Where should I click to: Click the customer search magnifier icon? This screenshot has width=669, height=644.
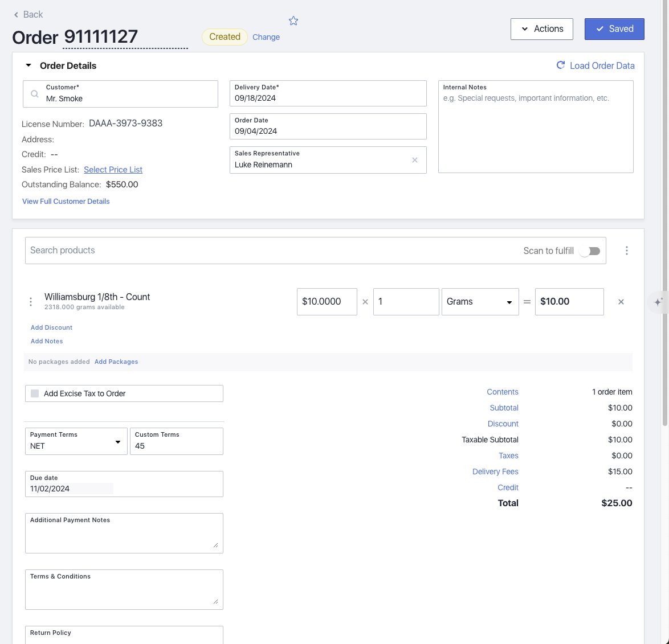click(35, 94)
